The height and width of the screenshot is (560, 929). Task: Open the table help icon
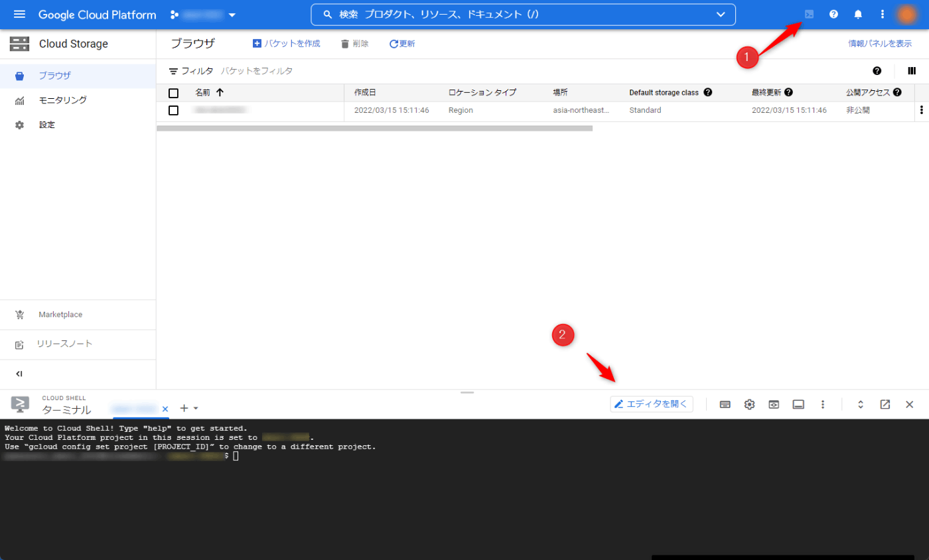tap(877, 71)
